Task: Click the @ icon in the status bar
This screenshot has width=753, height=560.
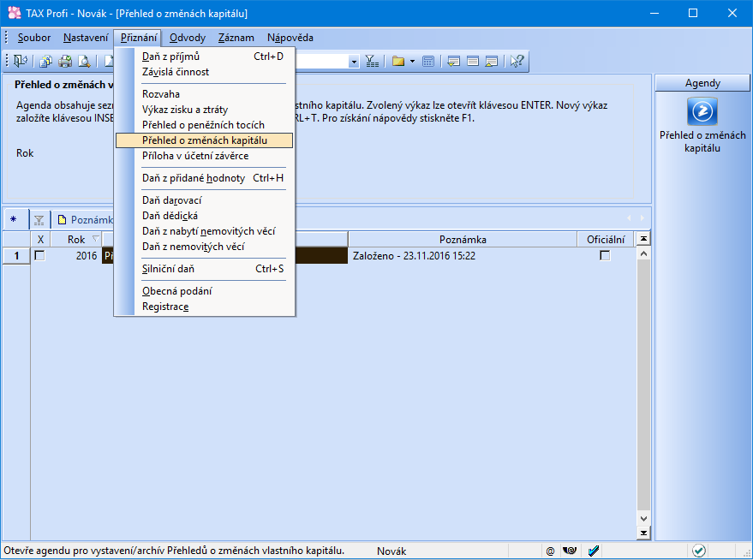Action: [550, 551]
